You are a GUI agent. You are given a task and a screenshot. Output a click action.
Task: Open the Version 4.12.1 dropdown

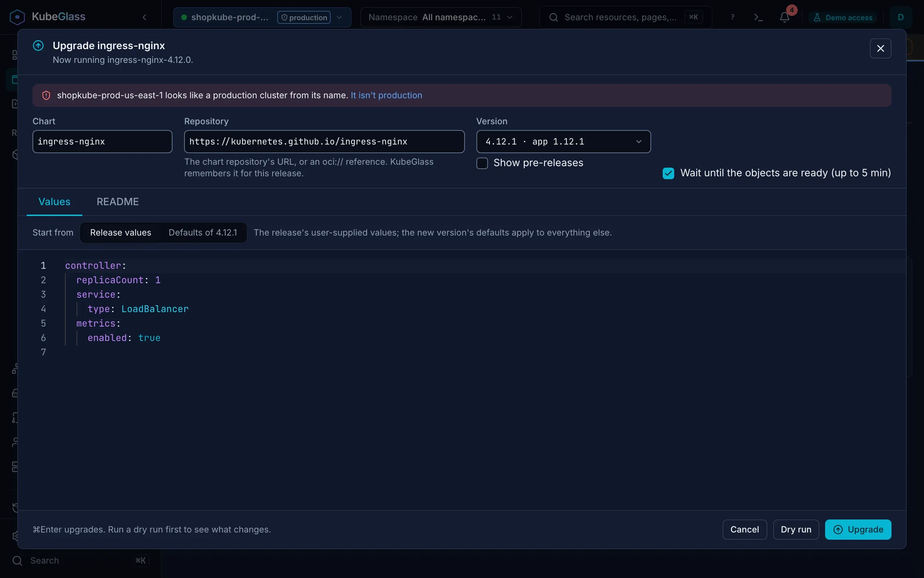tap(563, 142)
